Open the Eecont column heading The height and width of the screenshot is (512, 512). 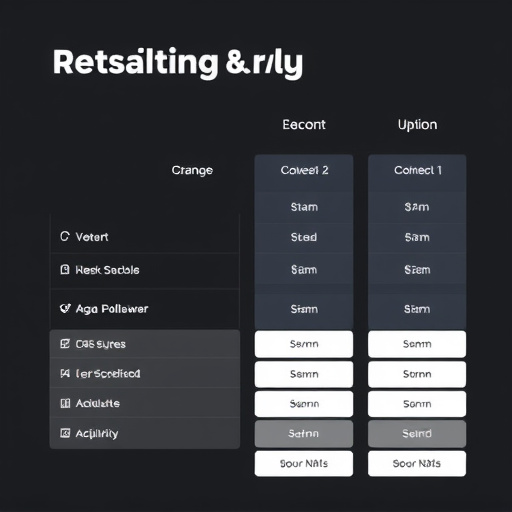tap(304, 125)
